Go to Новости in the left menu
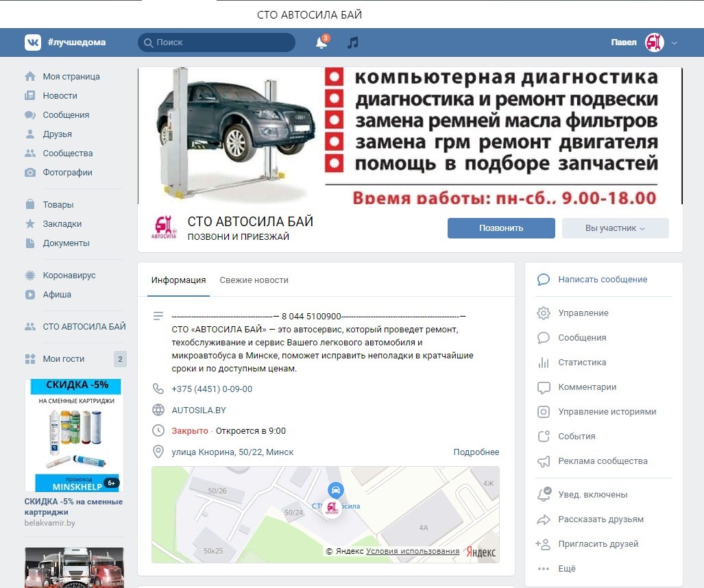The height and width of the screenshot is (588, 704). [60, 96]
